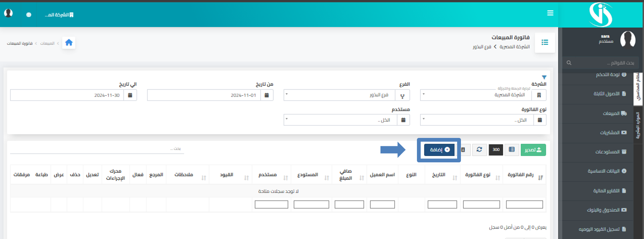Click the refresh icon in the table toolbar
Viewport: 644px width, 239px height.
479,150
